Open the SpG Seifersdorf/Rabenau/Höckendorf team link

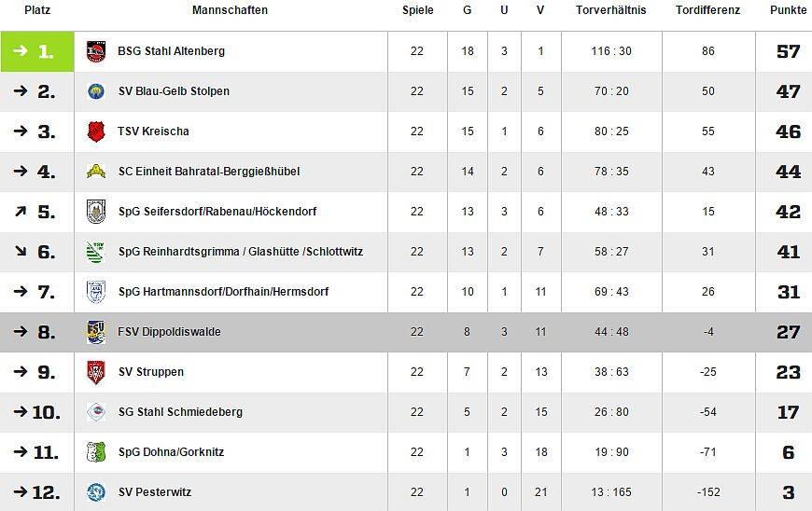click(217, 212)
